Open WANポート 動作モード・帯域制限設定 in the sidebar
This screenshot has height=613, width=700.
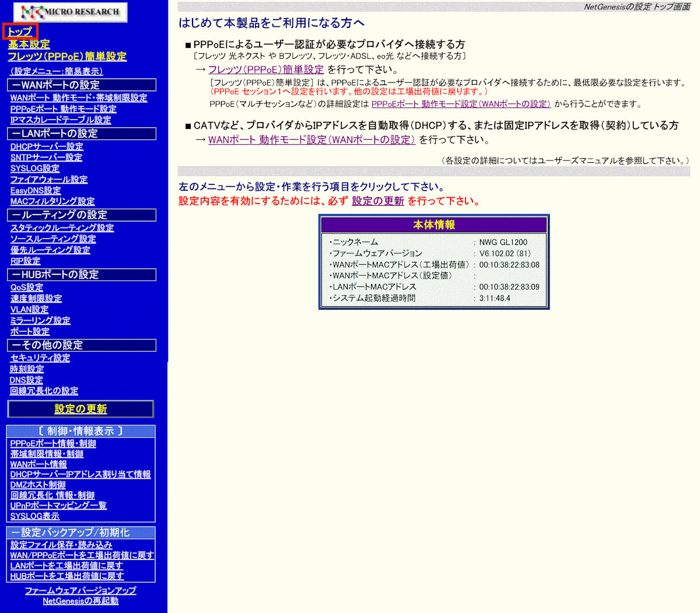coord(79,98)
